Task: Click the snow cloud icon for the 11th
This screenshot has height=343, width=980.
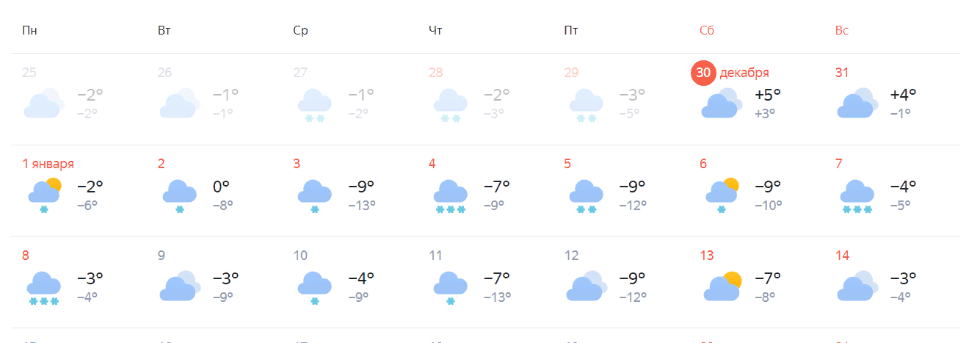Action: pyautogui.click(x=451, y=287)
